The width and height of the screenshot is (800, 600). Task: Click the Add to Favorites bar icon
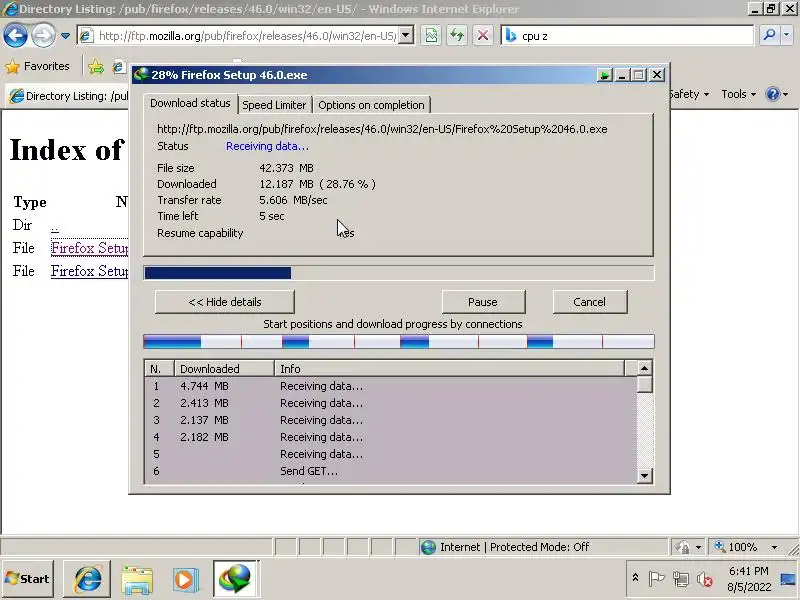[x=96, y=66]
